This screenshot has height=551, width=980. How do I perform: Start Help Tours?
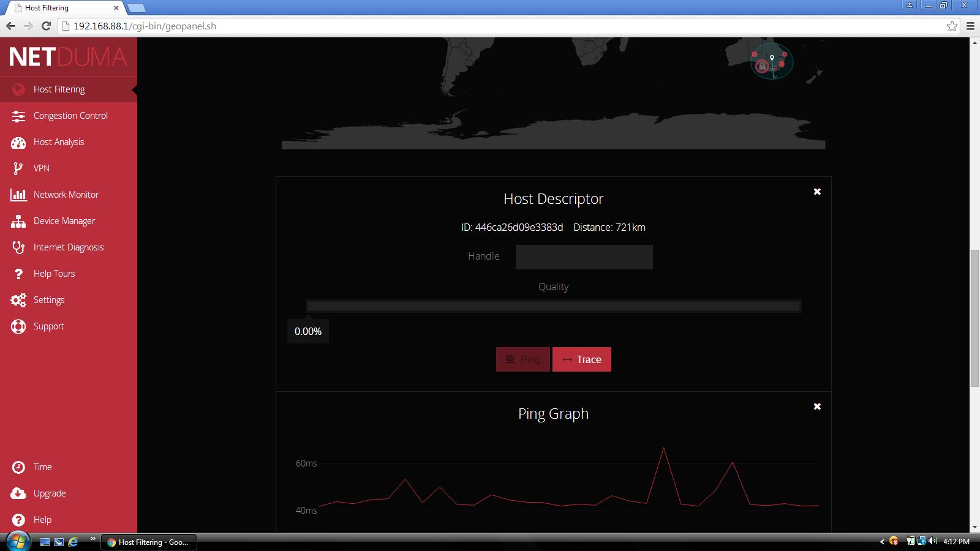click(69, 274)
